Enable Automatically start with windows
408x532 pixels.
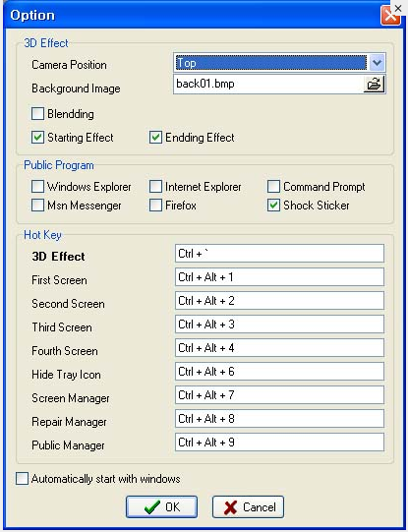click(x=22, y=479)
